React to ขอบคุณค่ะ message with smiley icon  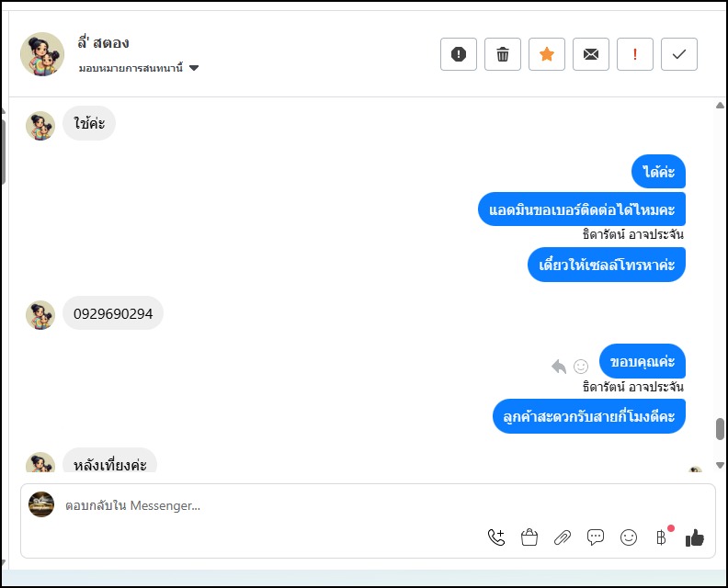coord(581,367)
